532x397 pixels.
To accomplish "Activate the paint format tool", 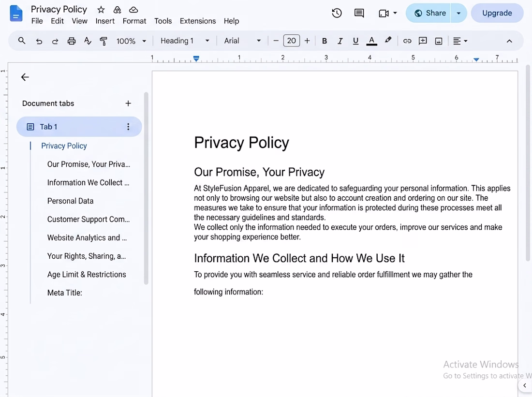I will (x=103, y=41).
